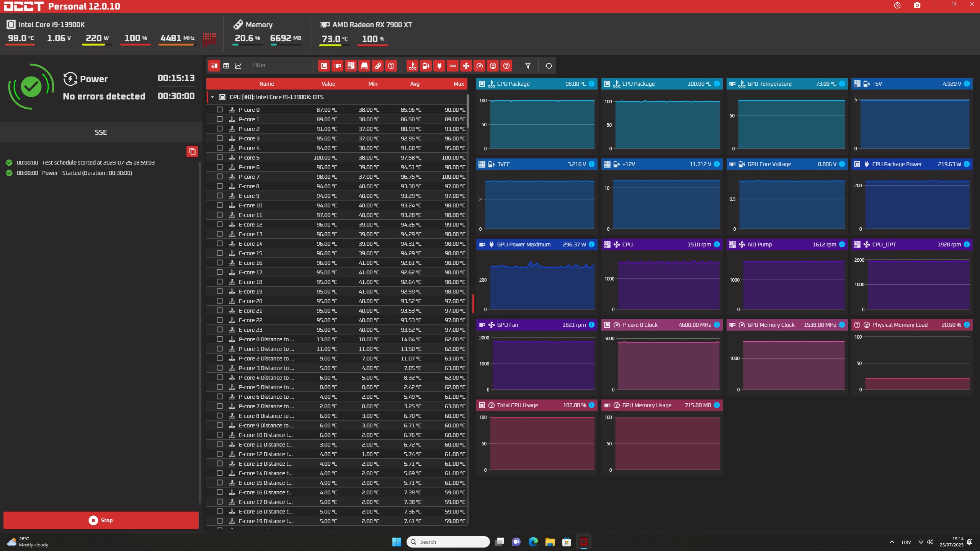Image resolution: width=980 pixels, height=551 pixels.
Task: Reset sensor min/max statistics
Action: click(x=549, y=66)
